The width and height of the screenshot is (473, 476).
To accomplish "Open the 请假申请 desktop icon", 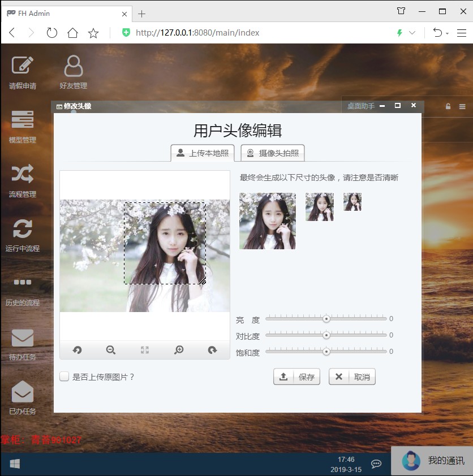I will pos(22,72).
